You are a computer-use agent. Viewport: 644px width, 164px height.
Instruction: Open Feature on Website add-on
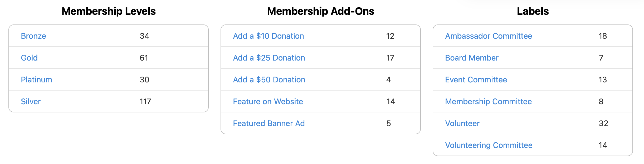[x=268, y=102]
